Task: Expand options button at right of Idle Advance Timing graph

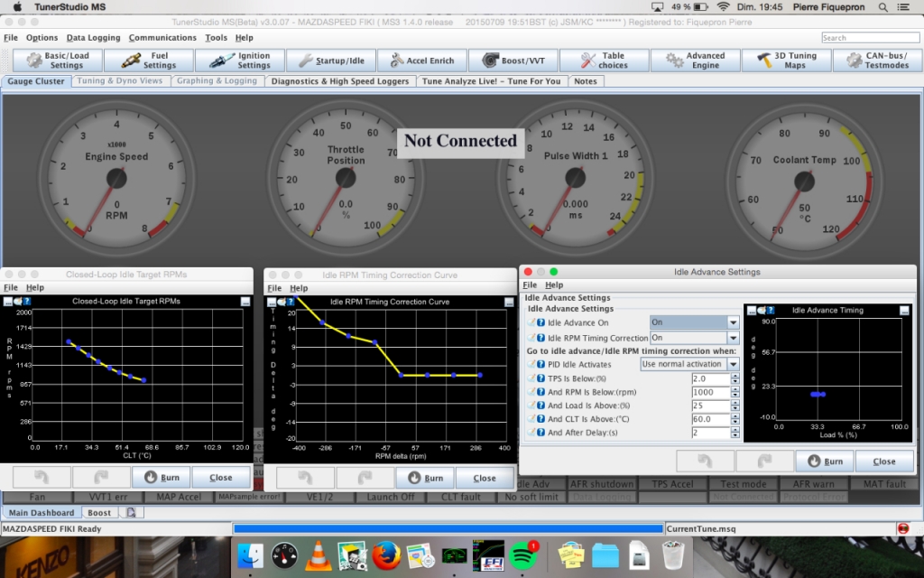Action: pos(904,311)
